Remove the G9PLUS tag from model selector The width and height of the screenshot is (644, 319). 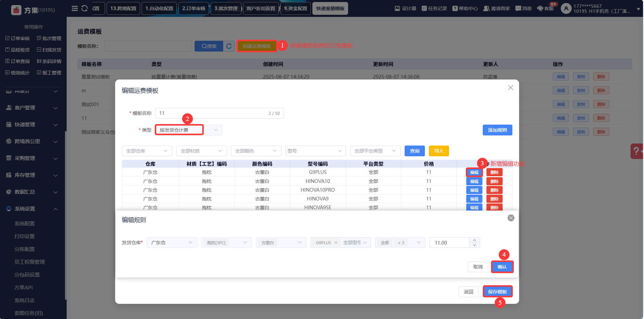pyautogui.click(x=336, y=243)
